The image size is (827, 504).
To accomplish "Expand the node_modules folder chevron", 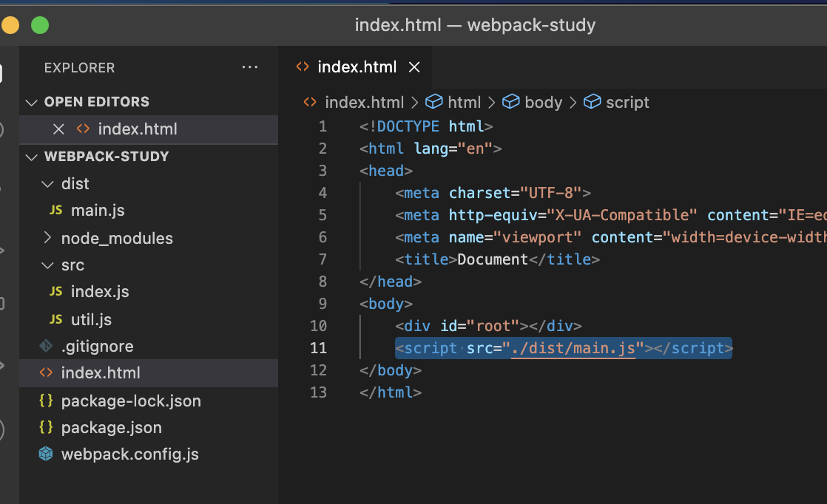I will click(47, 238).
